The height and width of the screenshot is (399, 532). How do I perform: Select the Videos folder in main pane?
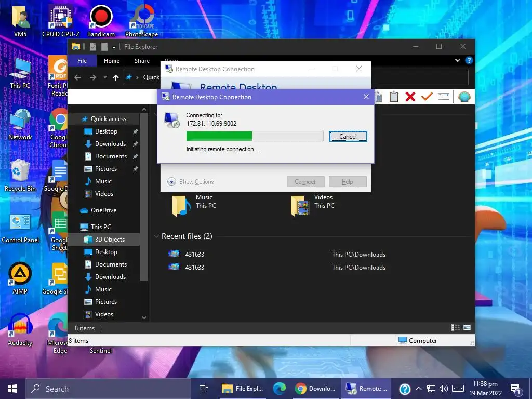[x=312, y=205]
